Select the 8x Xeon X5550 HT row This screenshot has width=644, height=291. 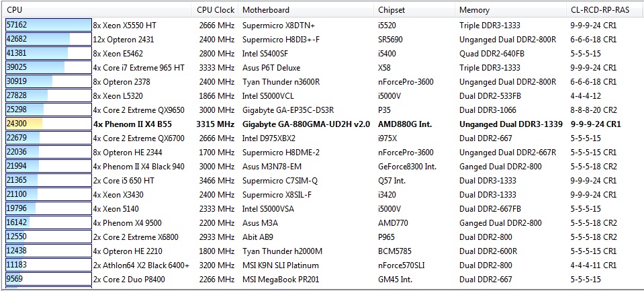coord(138,25)
